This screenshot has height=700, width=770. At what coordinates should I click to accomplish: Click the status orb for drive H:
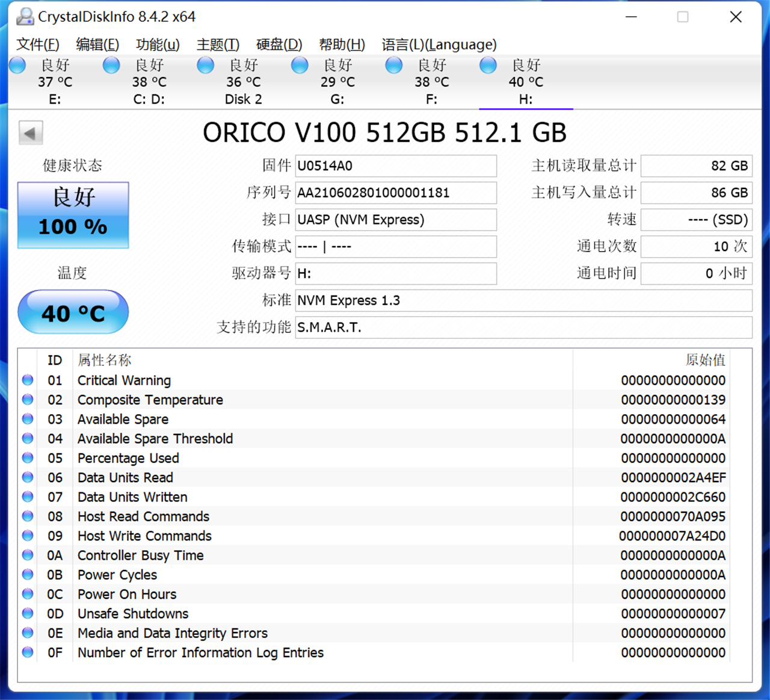(x=488, y=65)
